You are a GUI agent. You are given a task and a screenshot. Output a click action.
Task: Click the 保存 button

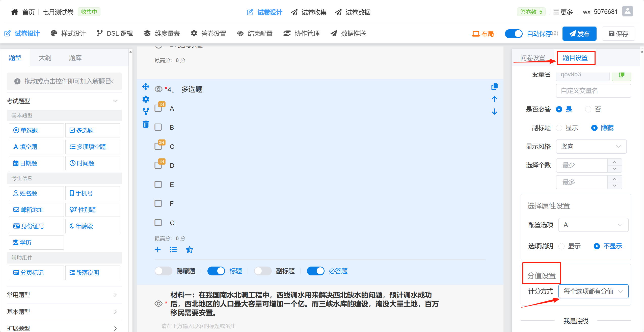tap(618, 34)
